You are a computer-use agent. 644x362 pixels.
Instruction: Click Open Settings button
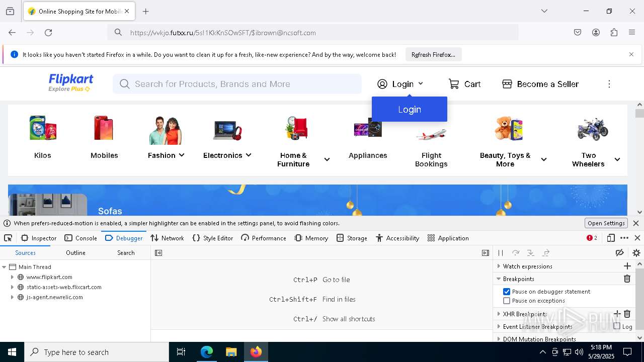606,223
